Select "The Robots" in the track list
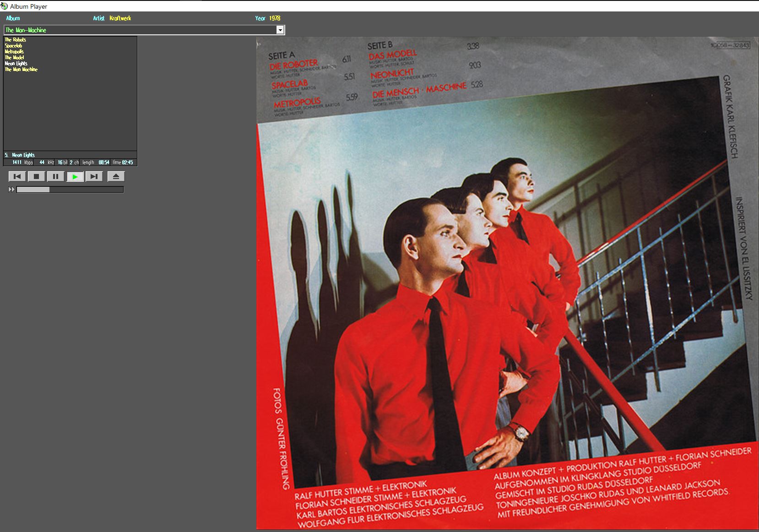The image size is (759, 532). tap(16, 40)
